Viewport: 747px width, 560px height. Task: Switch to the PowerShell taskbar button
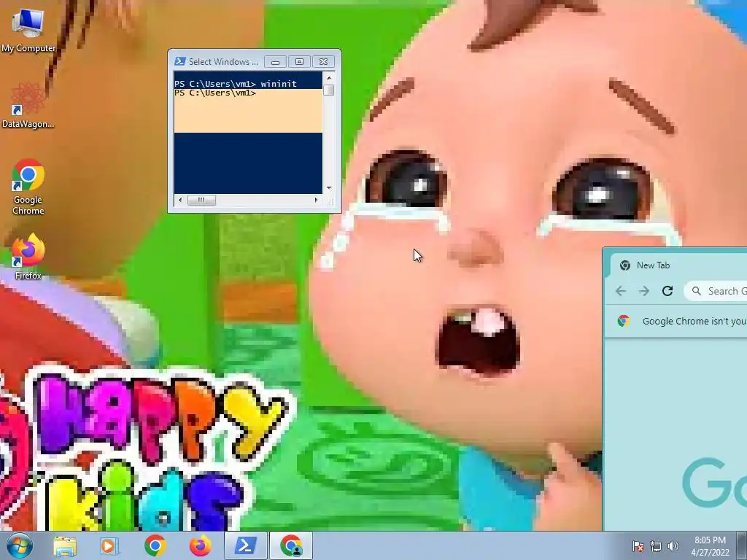tap(245, 545)
